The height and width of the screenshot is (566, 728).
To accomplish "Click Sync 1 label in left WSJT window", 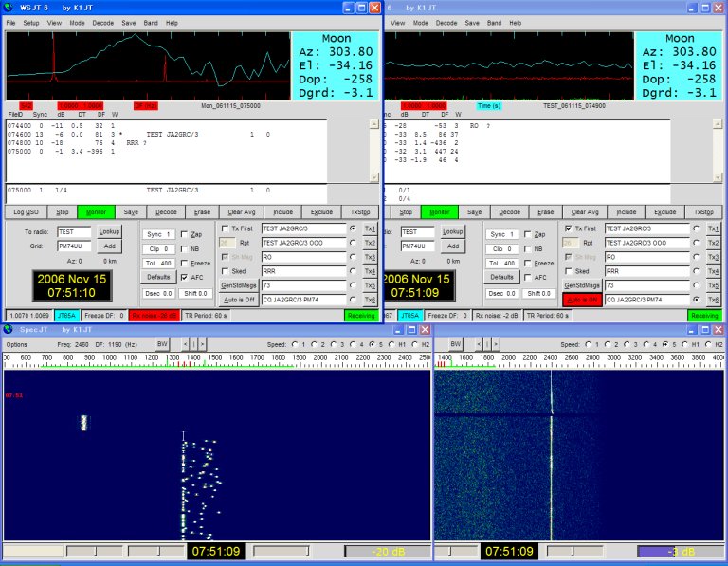I will tap(158, 234).
